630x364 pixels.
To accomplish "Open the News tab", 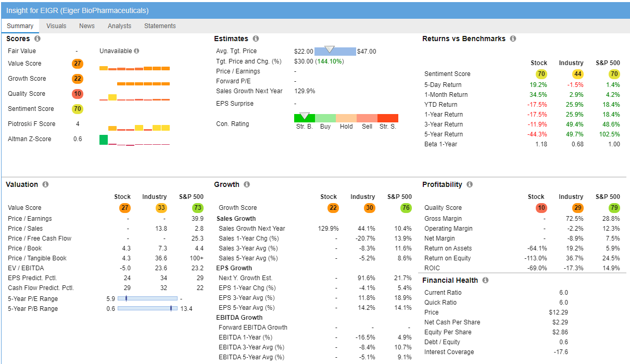I will (x=87, y=26).
